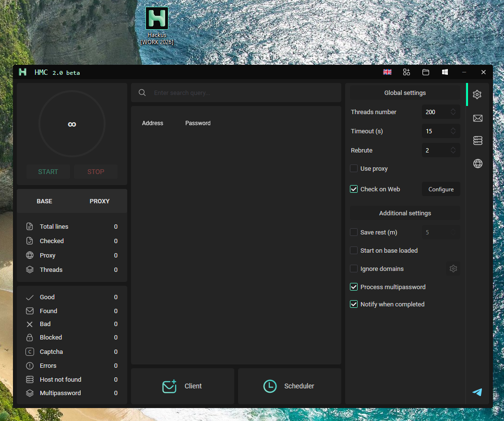Click the Telegram paper plane icon
The image size is (504, 421).
[x=477, y=392]
